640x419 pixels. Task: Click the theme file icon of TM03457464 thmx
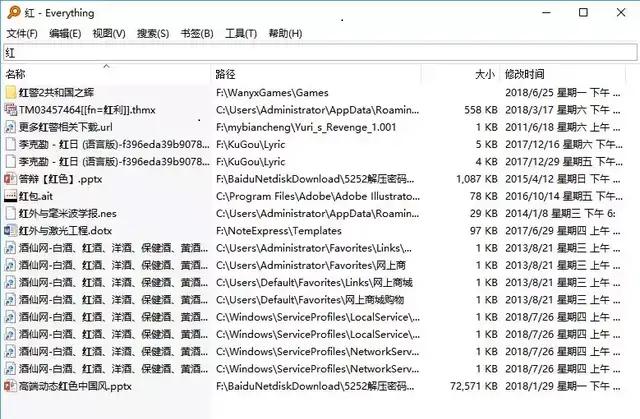(x=11, y=109)
